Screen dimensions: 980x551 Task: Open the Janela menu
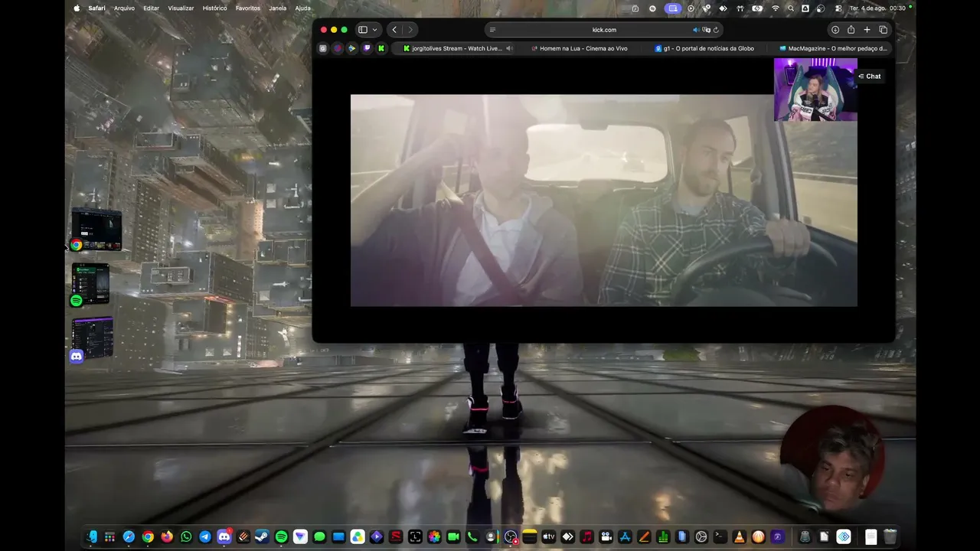278,8
